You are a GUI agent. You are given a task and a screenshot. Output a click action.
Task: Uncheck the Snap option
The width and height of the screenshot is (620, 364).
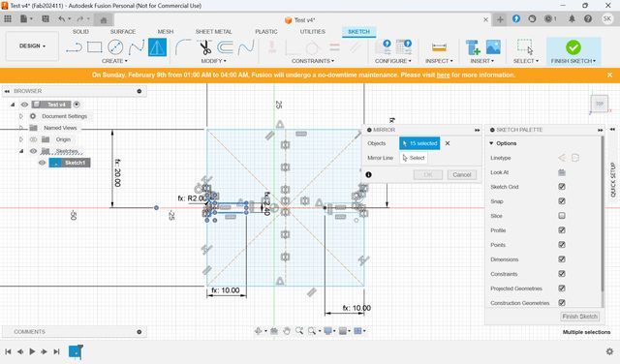562,201
